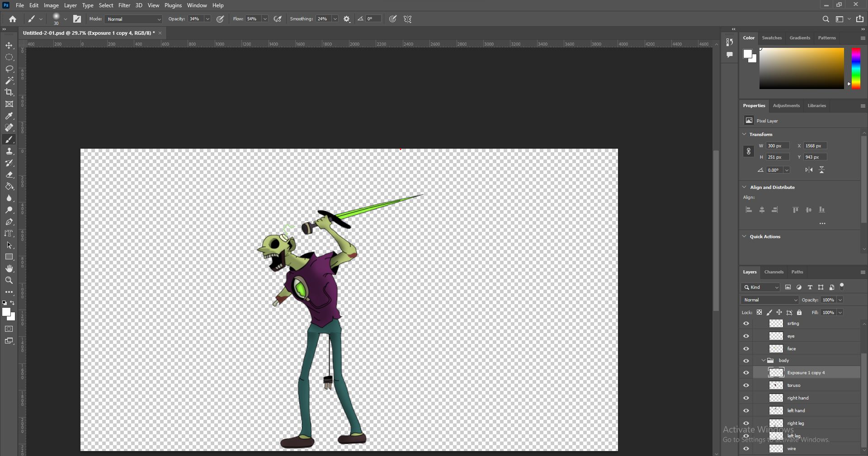Flip horizontal in Transform properties
The width and height of the screenshot is (868, 456).
click(x=809, y=170)
